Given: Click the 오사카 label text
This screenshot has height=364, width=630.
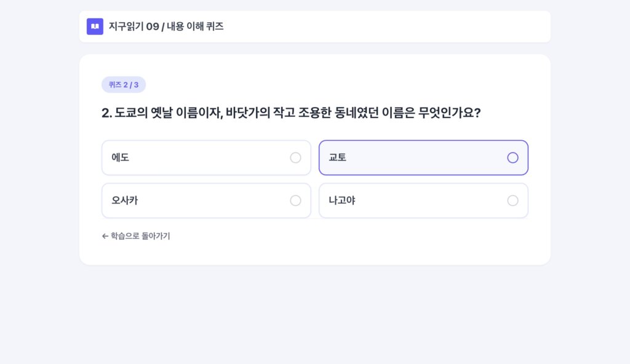Looking at the screenshot, I should pos(124,200).
